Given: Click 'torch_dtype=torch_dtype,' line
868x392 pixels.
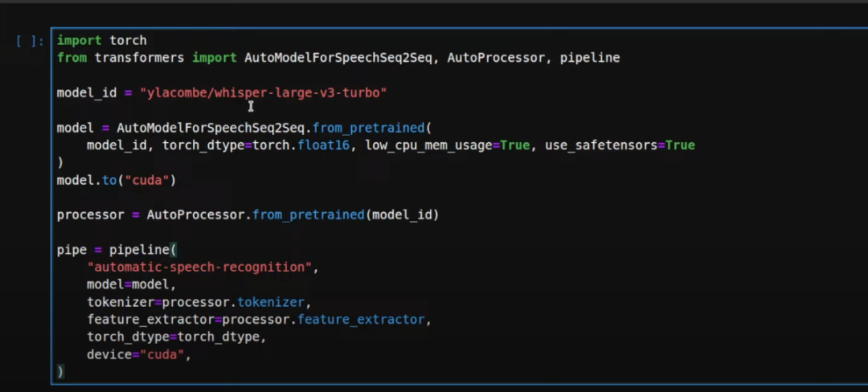Looking at the screenshot, I should [x=177, y=337].
